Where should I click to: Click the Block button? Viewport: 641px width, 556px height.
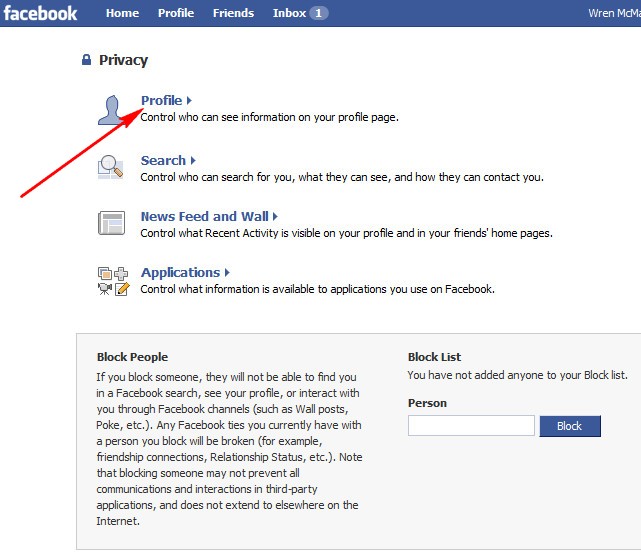(570, 426)
